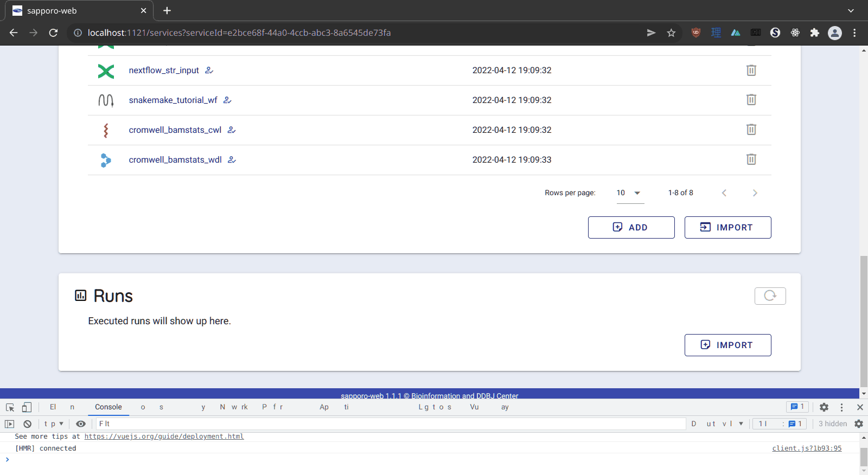868x475 pixels.
Task: Expand the tab search chevron in Chrome
Action: pos(851,11)
